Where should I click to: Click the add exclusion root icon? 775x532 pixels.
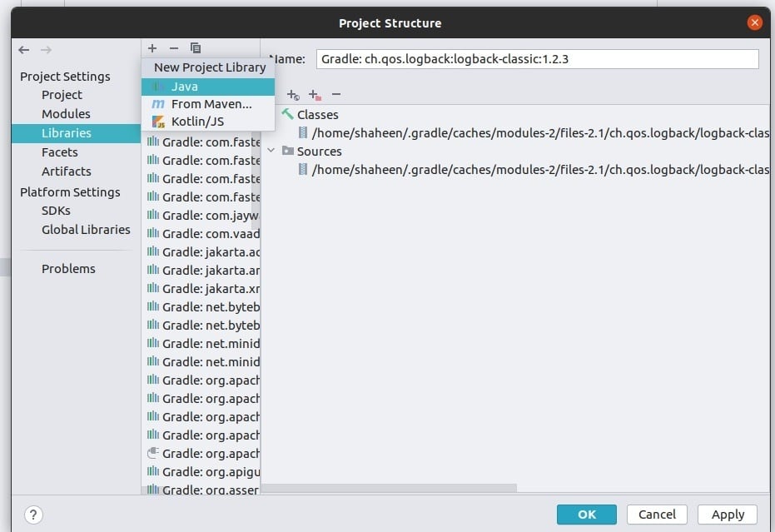(x=315, y=94)
